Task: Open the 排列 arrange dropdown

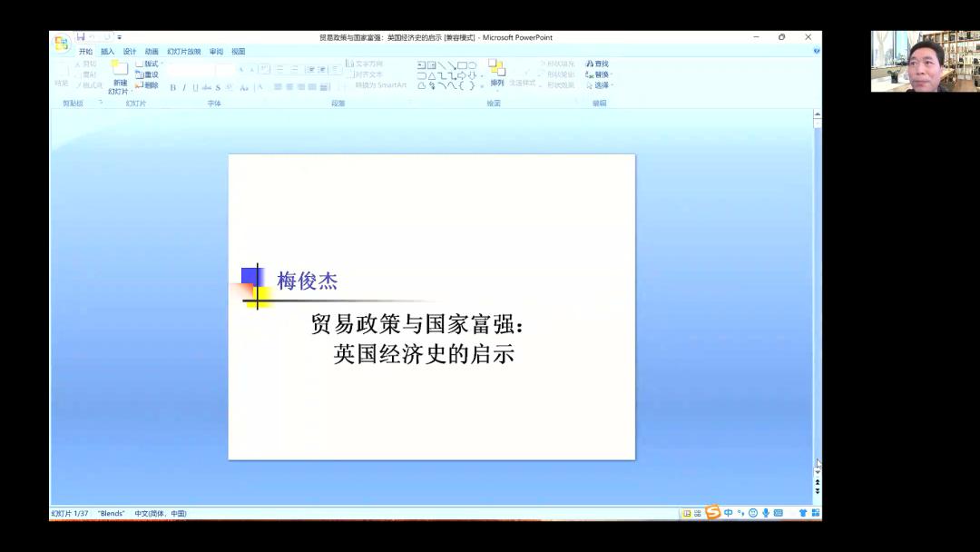Action: coord(497,74)
